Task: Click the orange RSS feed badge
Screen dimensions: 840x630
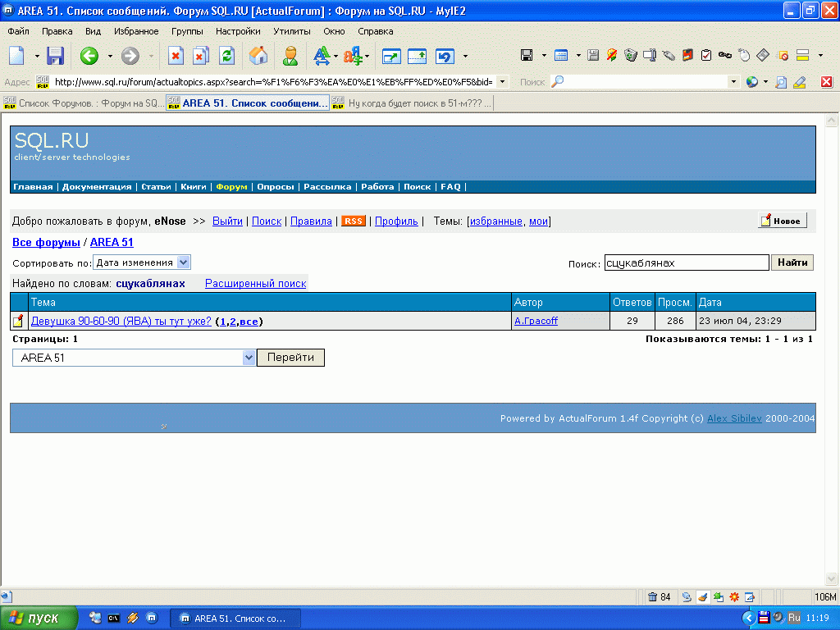Action: 354,221
